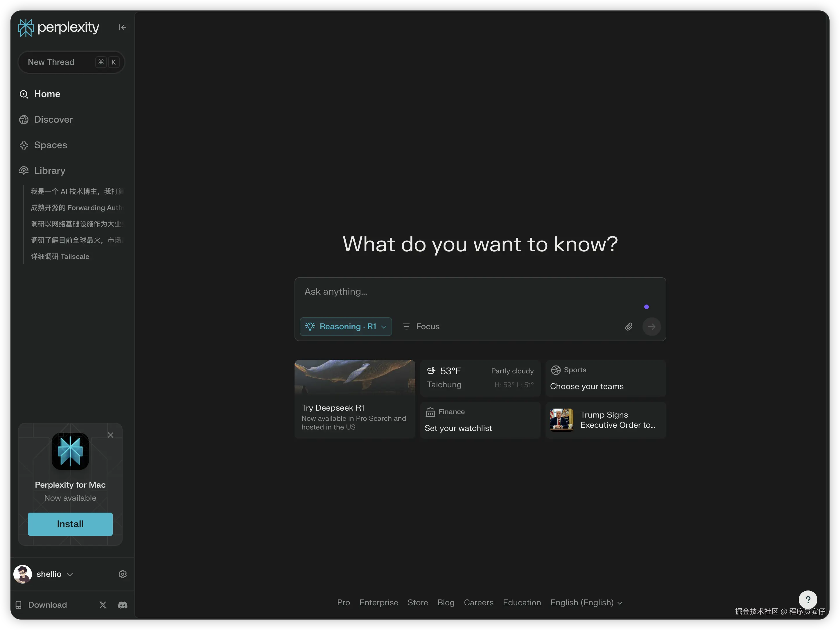Click the Install button

point(70,524)
